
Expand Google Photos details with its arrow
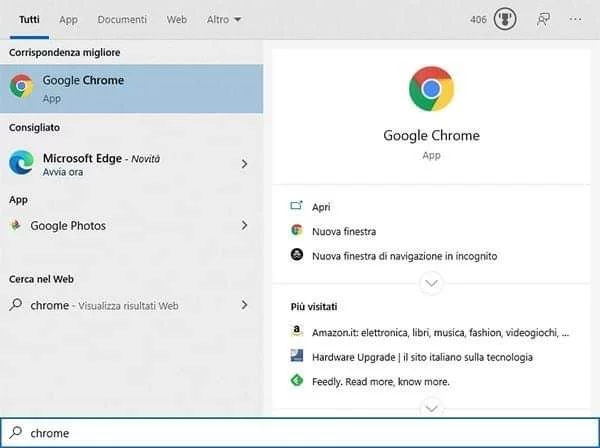tap(244, 225)
